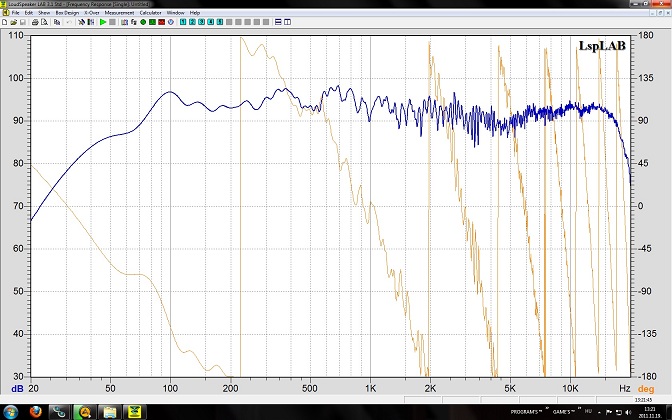Open the Box Design menu
672x420 pixels.
coord(67,13)
